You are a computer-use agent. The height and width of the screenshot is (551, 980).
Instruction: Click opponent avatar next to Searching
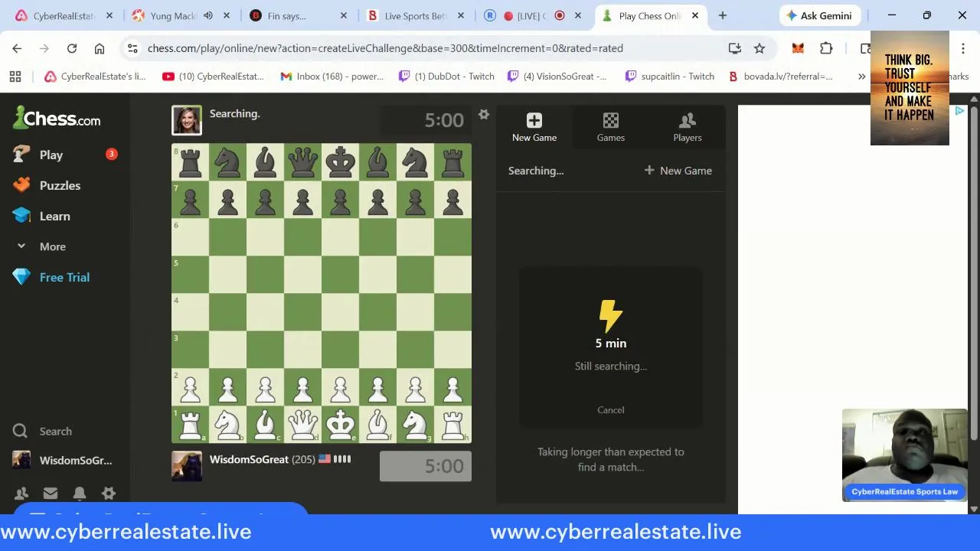tap(187, 120)
